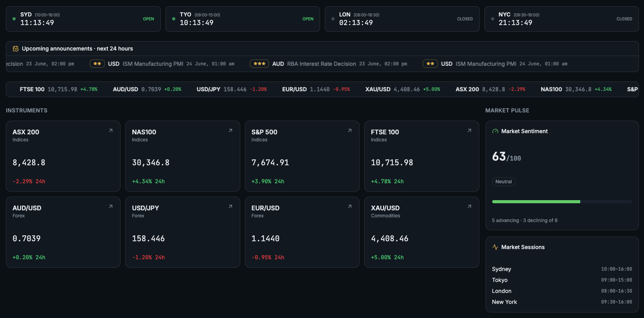Click the FTSE 100 card price 10,715.98

392,163
